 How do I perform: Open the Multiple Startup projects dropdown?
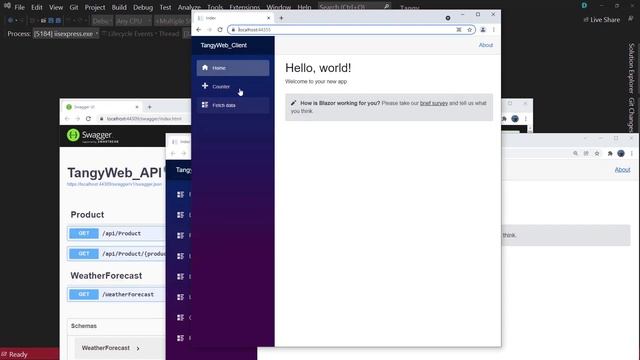click(x=173, y=20)
